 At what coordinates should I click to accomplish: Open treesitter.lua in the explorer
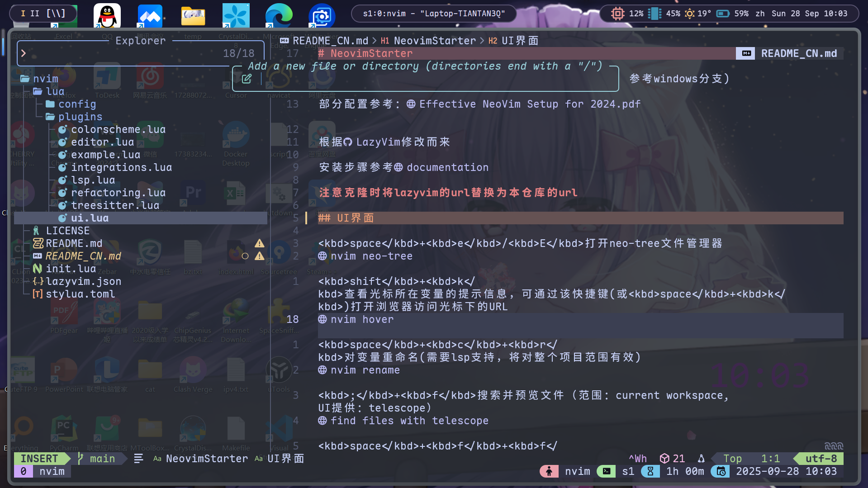(115, 205)
